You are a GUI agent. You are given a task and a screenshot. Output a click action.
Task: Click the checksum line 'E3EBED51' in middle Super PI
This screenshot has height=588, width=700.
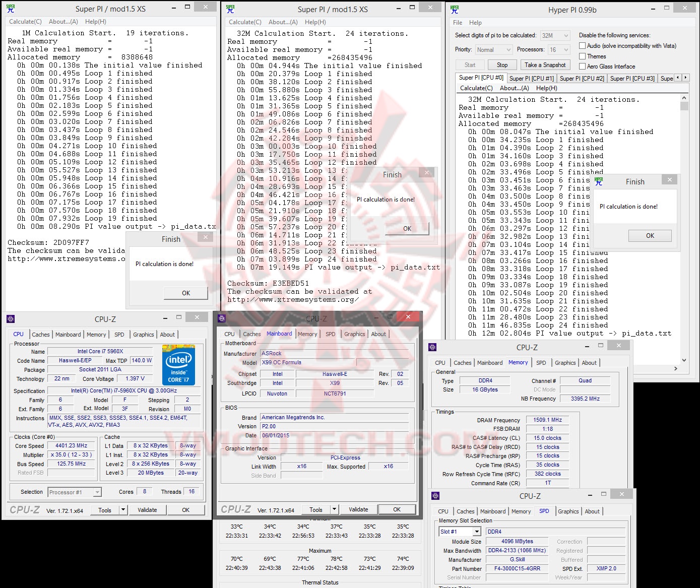point(268,283)
